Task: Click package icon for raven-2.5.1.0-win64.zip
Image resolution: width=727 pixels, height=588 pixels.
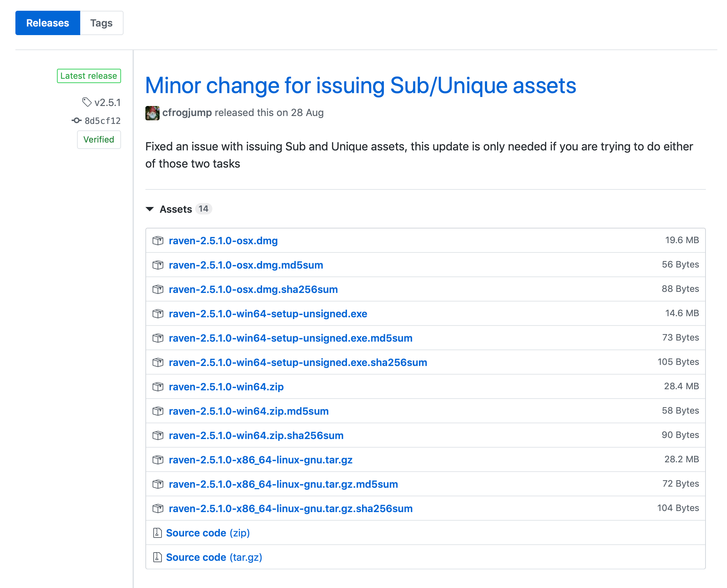Action: 158,387
